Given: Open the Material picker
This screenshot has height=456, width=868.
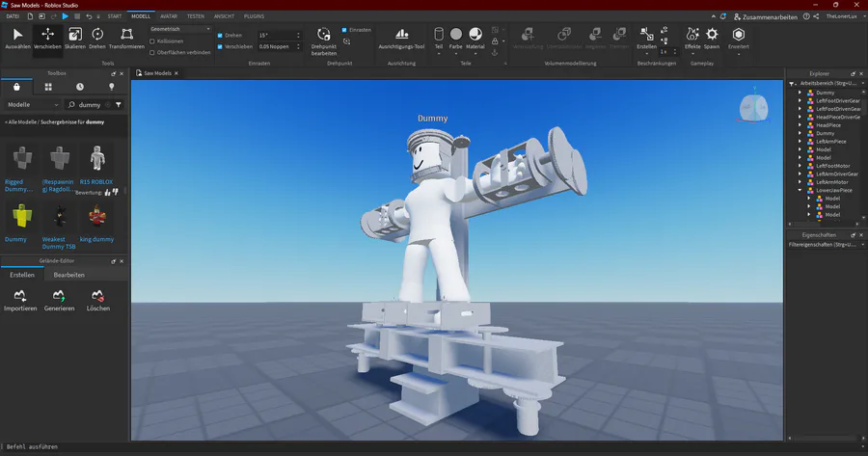Looking at the screenshot, I should (x=475, y=39).
